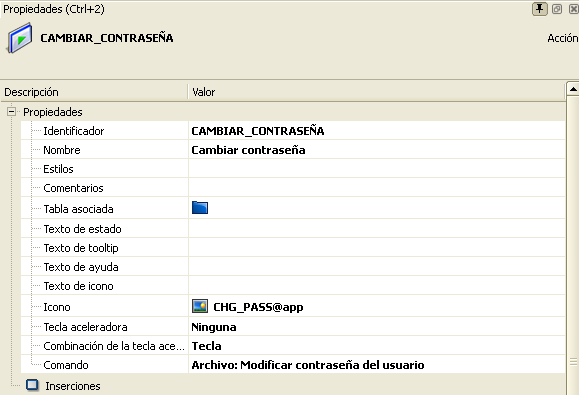Click the empty Comentarios value field
This screenshot has width=579, height=395.
(x=377, y=188)
